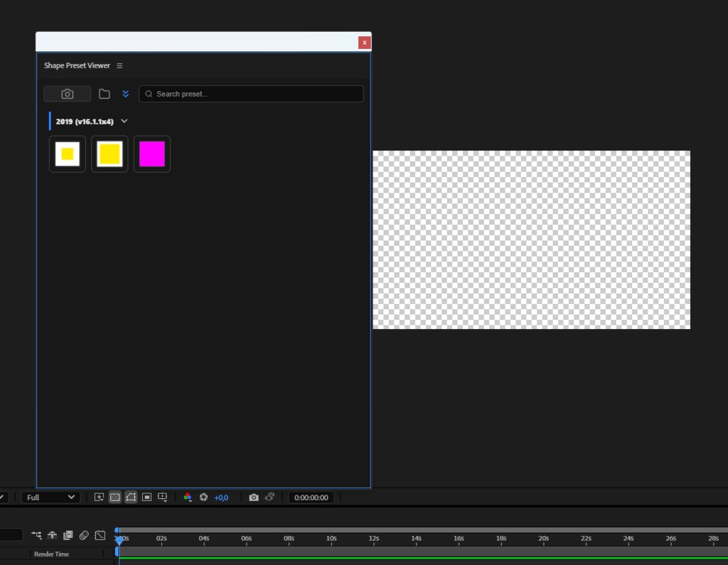Click the camera capture preset button

tap(68, 94)
